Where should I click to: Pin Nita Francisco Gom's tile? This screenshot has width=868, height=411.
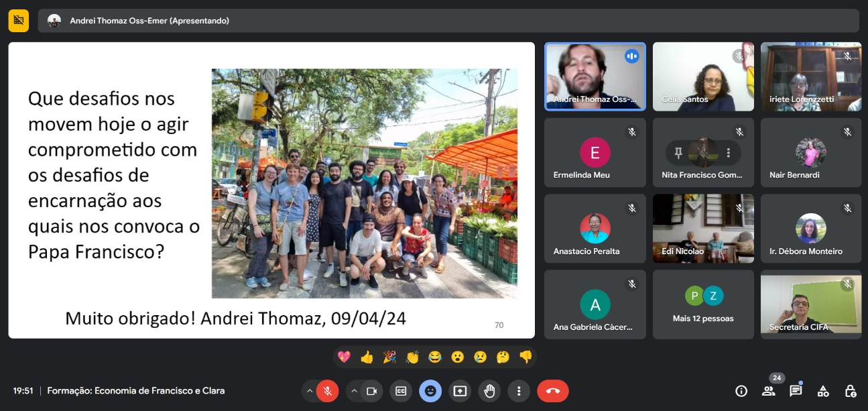[678, 153]
